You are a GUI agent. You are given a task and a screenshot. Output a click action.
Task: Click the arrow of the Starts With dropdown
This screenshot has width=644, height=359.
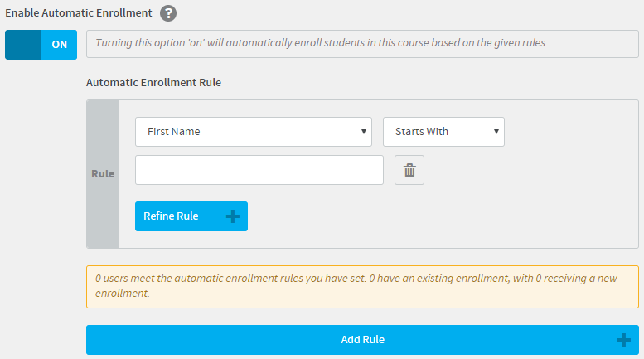[496, 132]
